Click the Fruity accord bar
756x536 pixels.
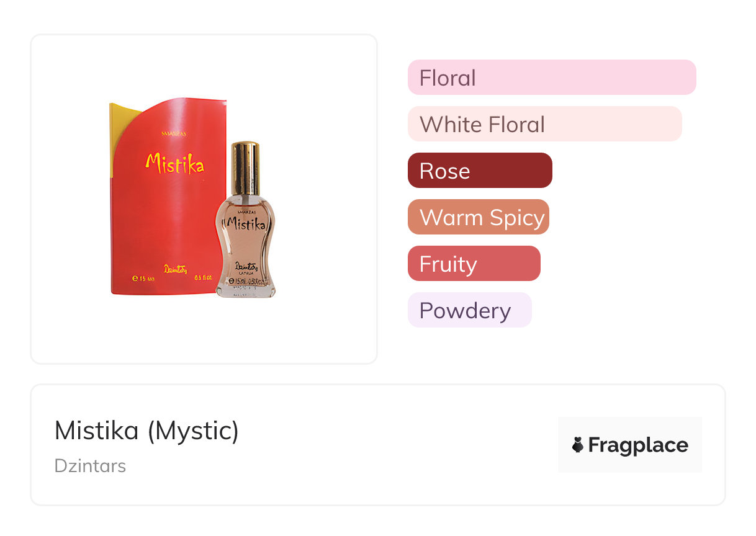coord(474,264)
